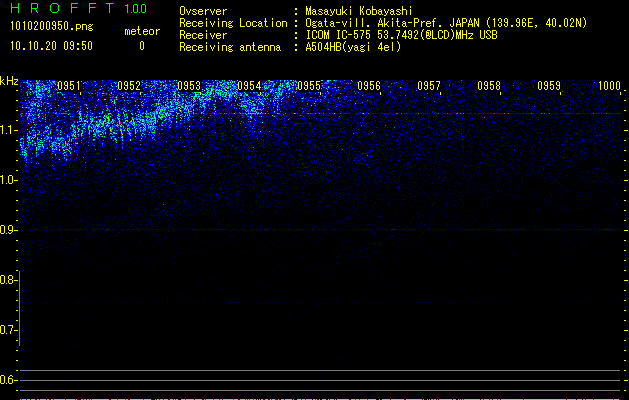Click the 0956 time marker
Image resolution: width=629 pixels, height=400 pixels.
pyautogui.click(x=369, y=86)
